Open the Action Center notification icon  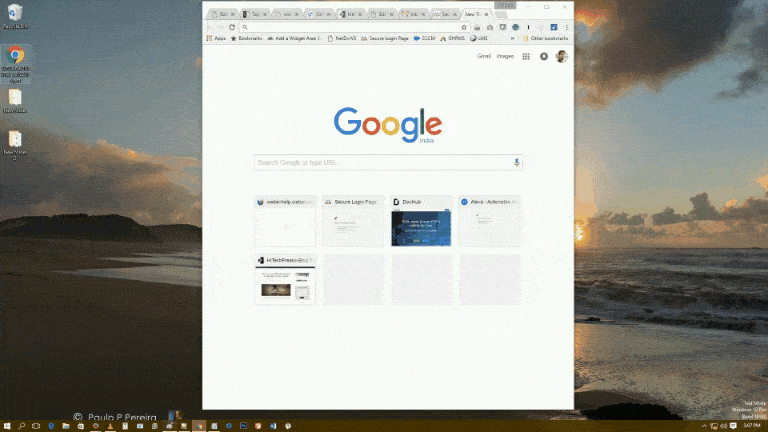(733, 426)
